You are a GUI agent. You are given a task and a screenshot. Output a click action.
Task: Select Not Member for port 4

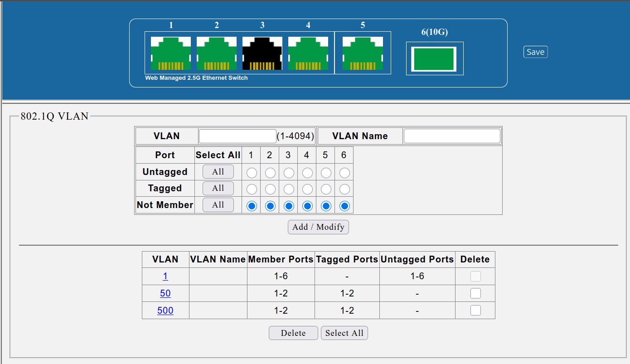pyautogui.click(x=307, y=206)
